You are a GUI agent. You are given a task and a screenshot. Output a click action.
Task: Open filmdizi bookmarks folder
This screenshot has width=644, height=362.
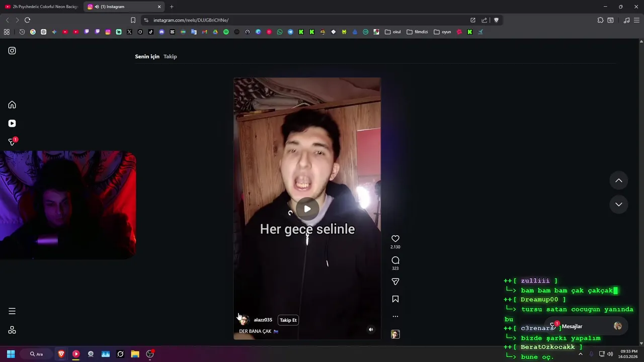pos(417,32)
